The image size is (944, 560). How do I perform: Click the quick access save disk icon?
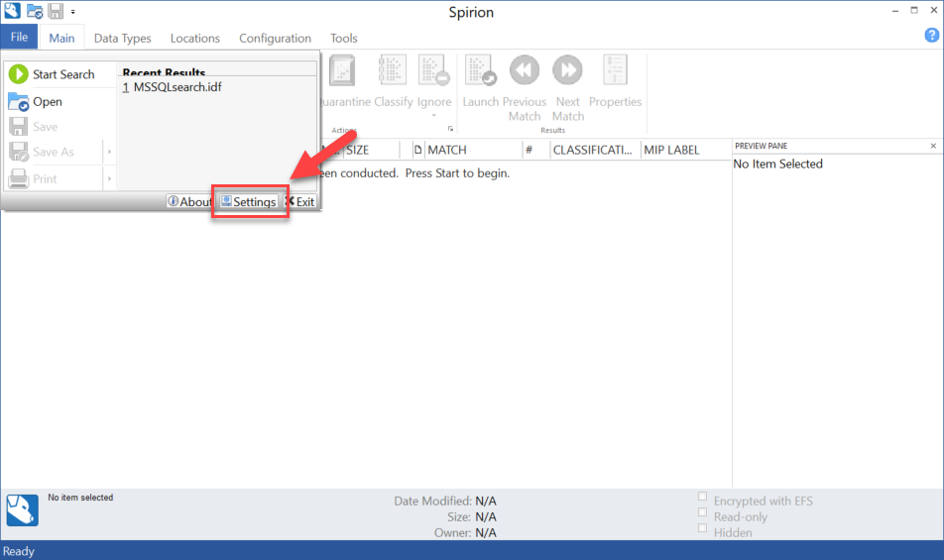[56, 11]
